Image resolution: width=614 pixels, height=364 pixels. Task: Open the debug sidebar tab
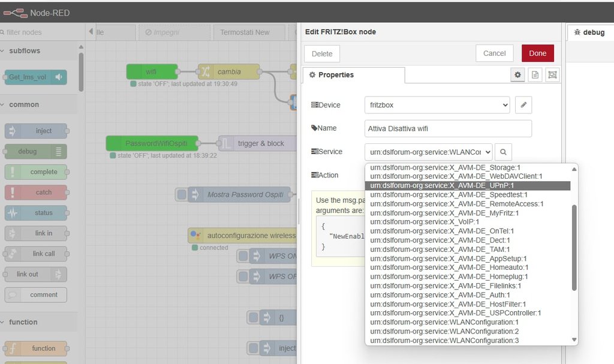pos(590,32)
